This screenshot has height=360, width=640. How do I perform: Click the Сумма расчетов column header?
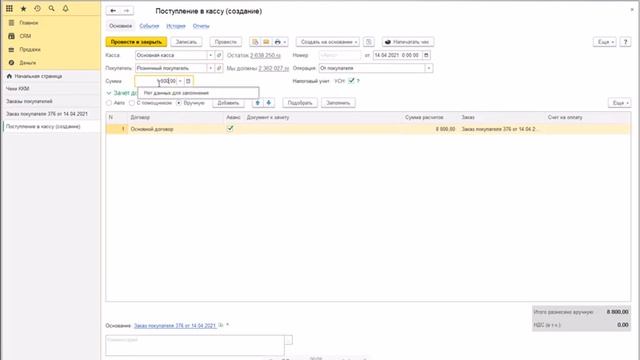pyautogui.click(x=424, y=117)
